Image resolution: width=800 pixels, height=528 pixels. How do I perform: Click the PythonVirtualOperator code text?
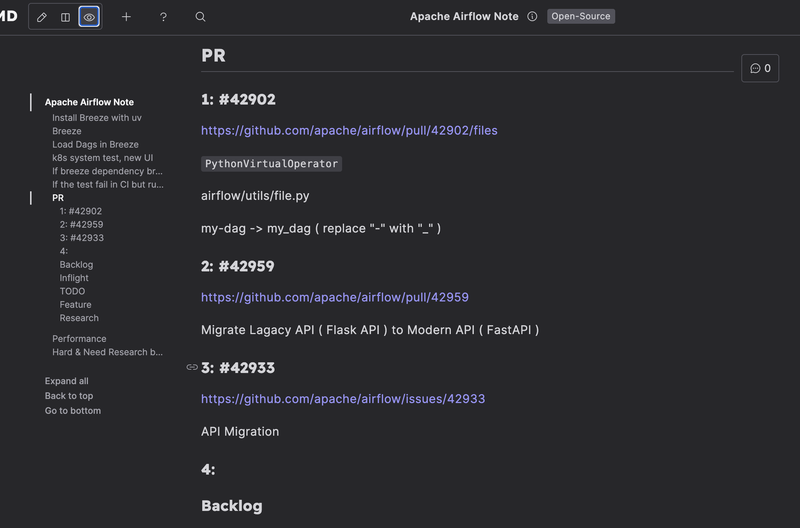(x=271, y=164)
